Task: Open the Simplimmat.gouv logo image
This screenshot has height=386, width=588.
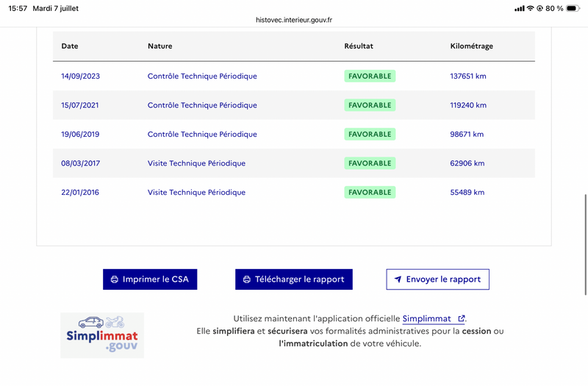Action: pos(102,335)
